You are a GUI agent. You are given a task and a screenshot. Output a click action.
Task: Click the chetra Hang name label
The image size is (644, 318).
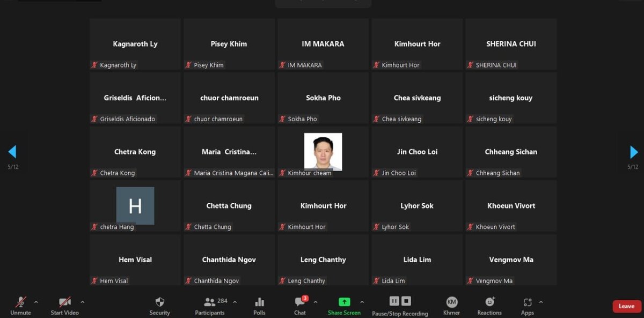[x=117, y=227]
